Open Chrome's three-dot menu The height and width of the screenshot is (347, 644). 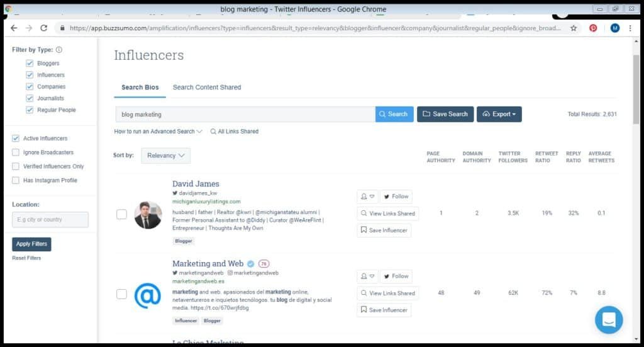(630, 28)
